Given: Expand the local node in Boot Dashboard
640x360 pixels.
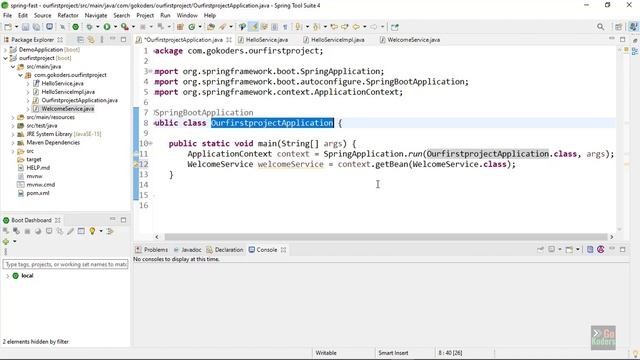Looking at the screenshot, I should [7, 276].
